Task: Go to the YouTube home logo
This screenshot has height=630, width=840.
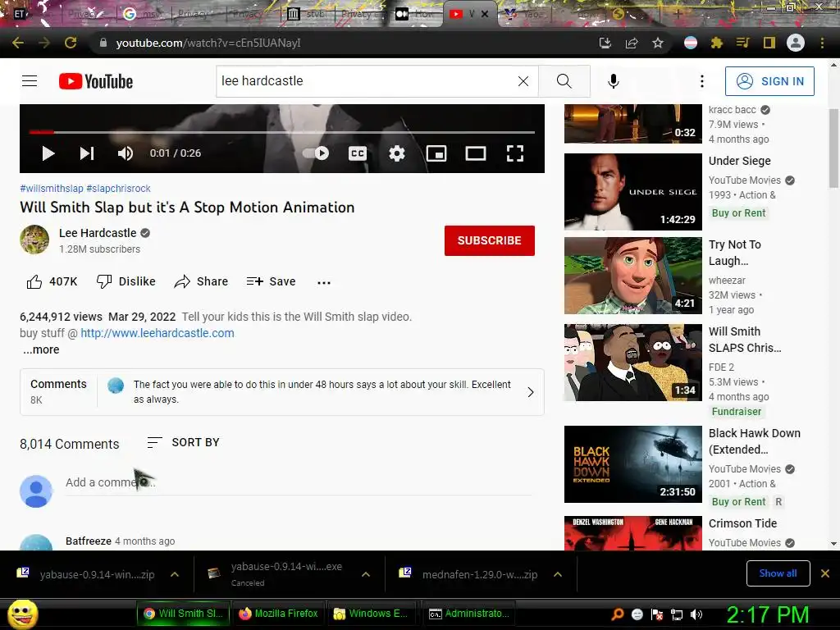Action: 96,81
